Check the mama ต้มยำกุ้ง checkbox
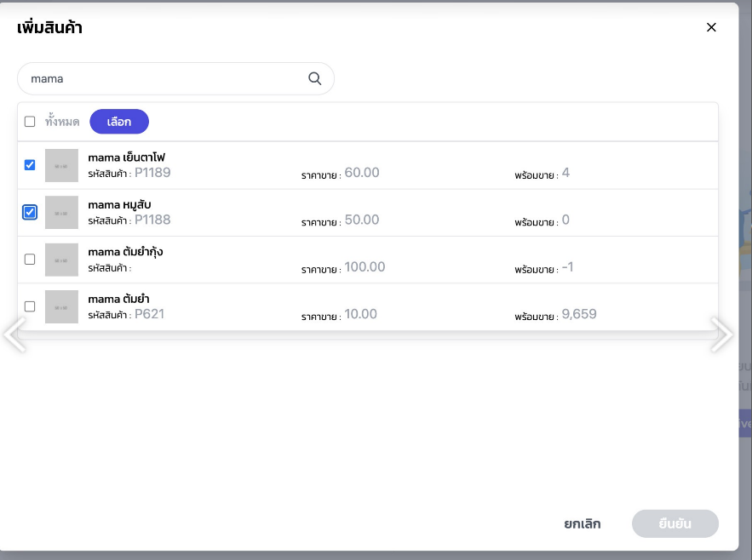 30,260
